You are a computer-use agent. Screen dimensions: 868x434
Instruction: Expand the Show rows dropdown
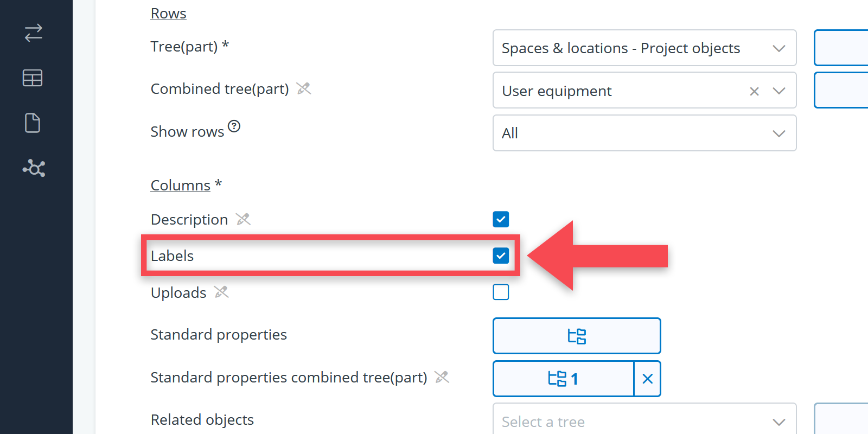tap(644, 133)
